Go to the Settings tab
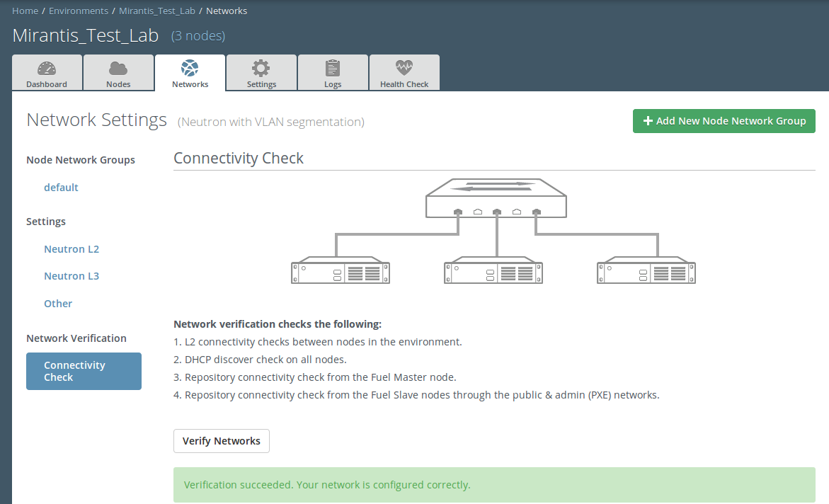Viewport: 829px width, 504px height. 262,72
